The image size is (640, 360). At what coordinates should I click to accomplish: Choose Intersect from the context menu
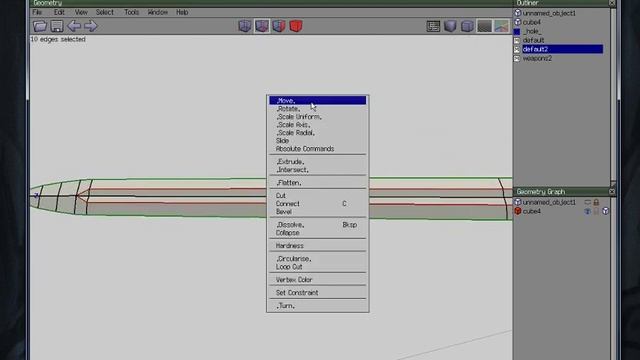pos(318,170)
